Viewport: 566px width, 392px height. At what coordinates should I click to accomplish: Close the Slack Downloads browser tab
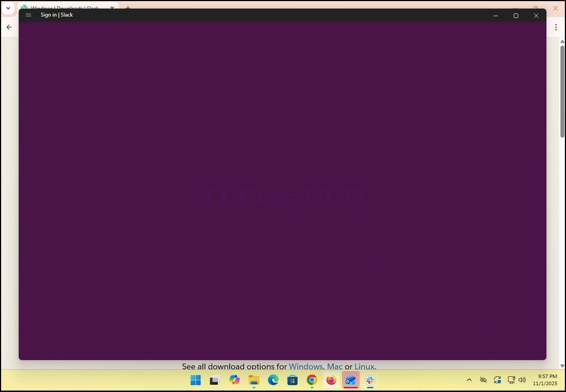click(112, 8)
